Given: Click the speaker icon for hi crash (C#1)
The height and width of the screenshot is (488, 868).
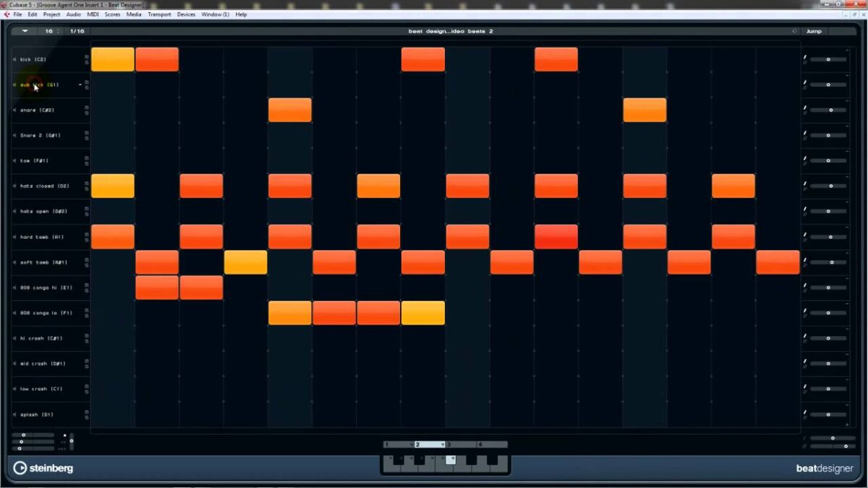Looking at the screenshot, I should 15,338.
